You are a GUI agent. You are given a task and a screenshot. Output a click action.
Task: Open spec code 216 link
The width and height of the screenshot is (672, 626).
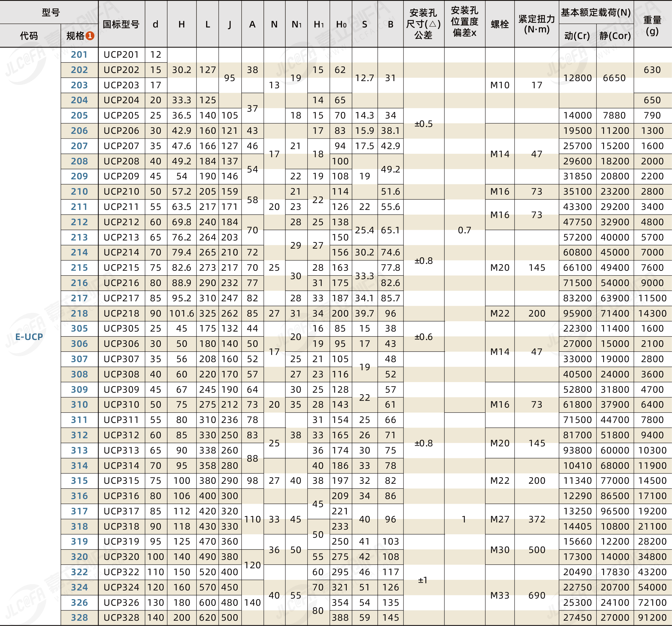tap(79, 283)
